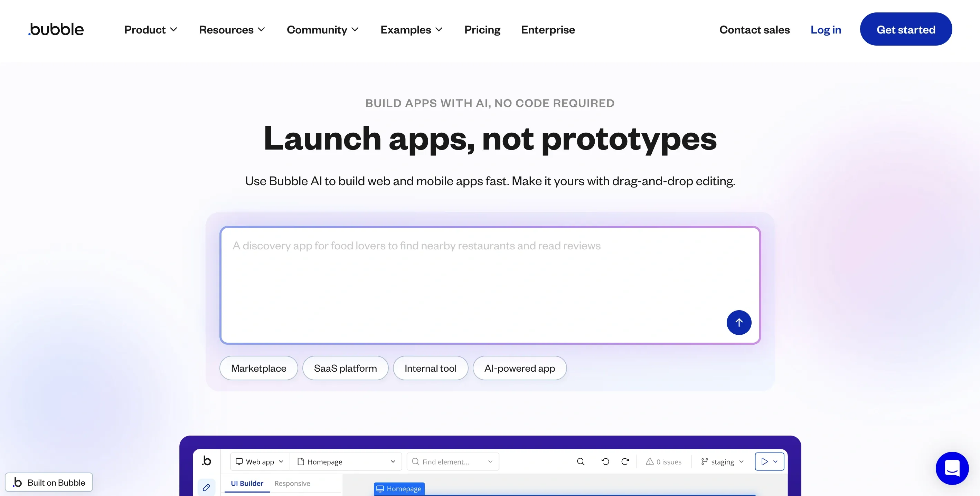Click the preview play icon
This screenshot has height=496, width=980.
click(x=764, y=461)
